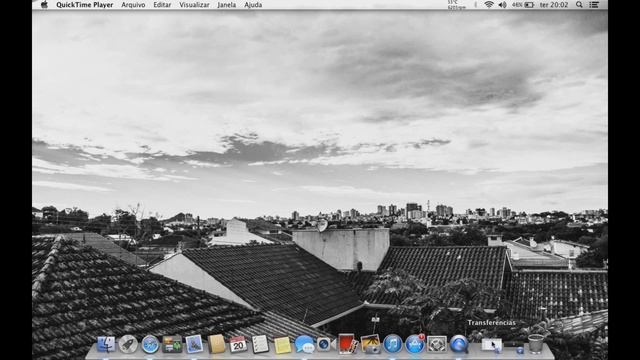Viewport: 640px width, 360px height.
Task: Open Transferências downloads stack in dock
Action: click(x=491, y=344)
